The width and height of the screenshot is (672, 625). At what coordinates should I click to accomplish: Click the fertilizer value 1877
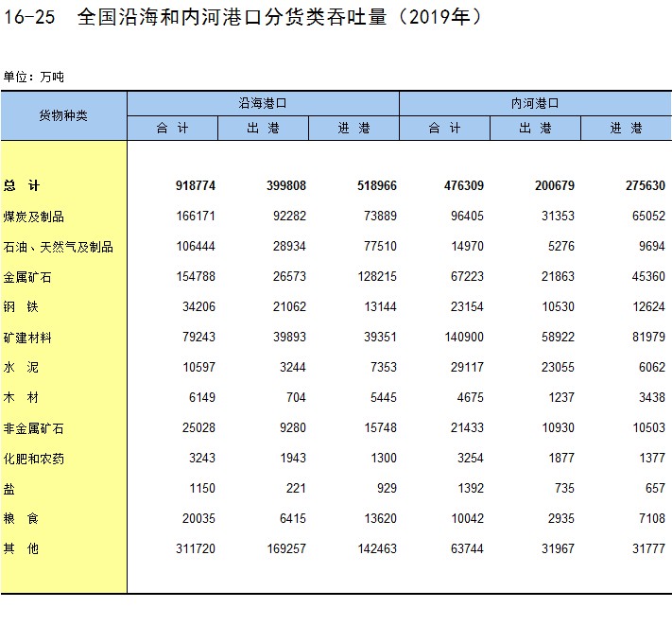point(561,458)
